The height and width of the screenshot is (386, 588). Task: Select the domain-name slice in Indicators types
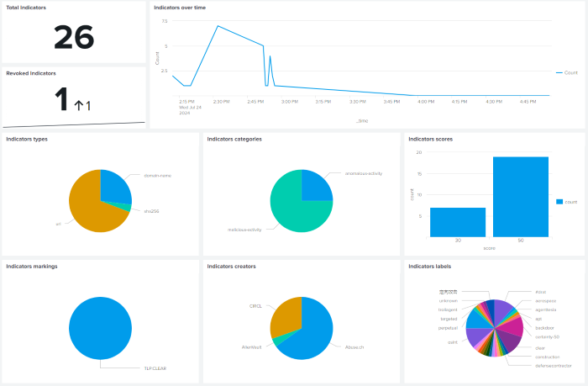click(114, 188)
